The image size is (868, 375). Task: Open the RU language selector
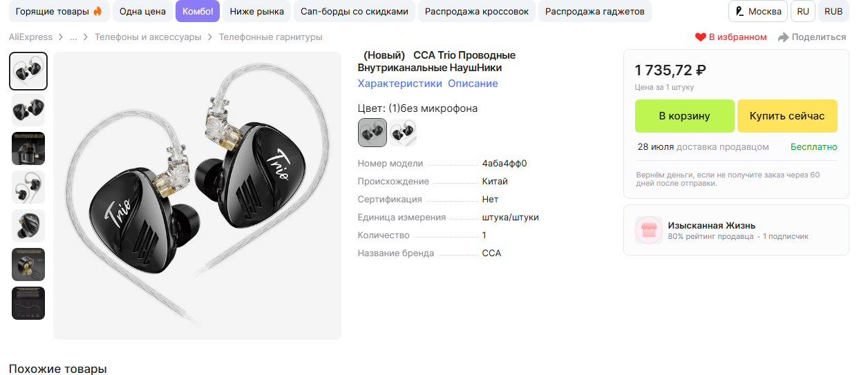tap(803, 12)
